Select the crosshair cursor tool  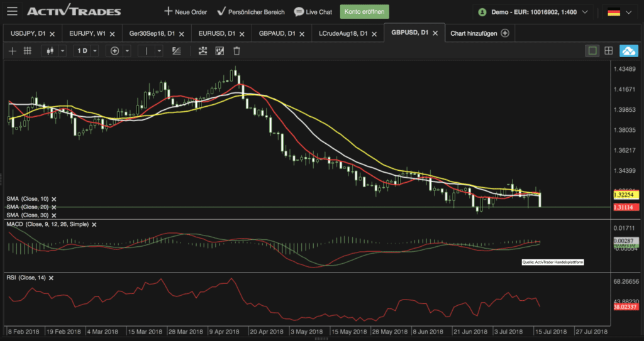tap(13, 51)
